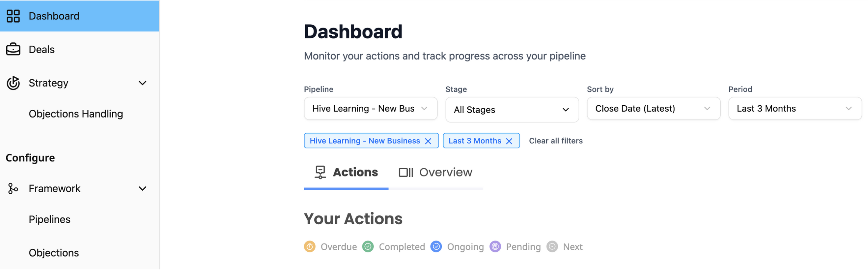The height and width of the screenshot is (270, 868).
Task: Toggle the Overdue status filter
Action: 330,247
